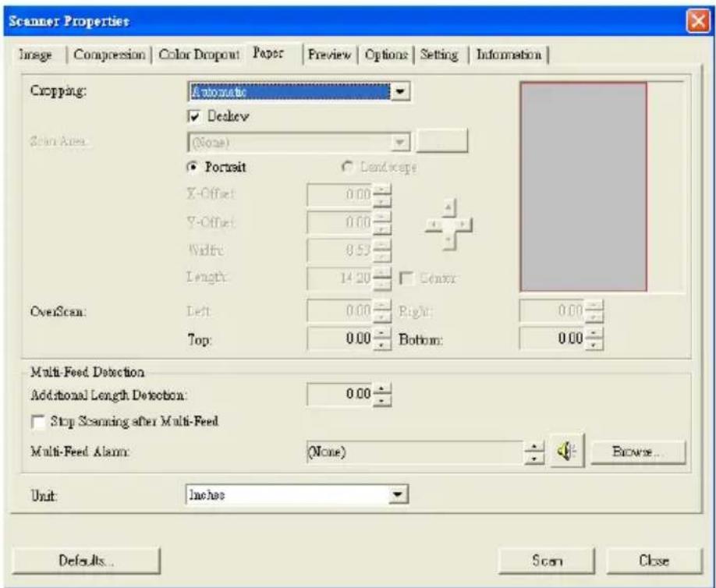716x588 pixels.
Task: Open the Options tab
Action: (386, 55)
